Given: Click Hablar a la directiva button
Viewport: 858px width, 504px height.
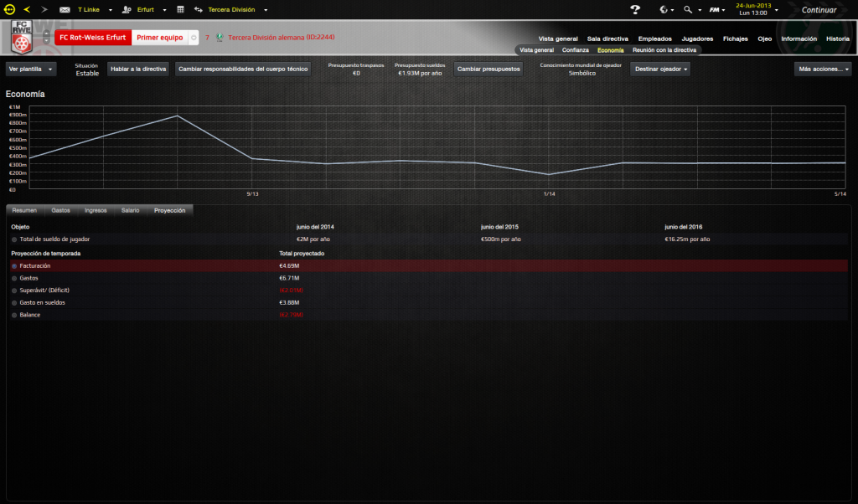Looking at the screenshot, I should coord(138,69).
